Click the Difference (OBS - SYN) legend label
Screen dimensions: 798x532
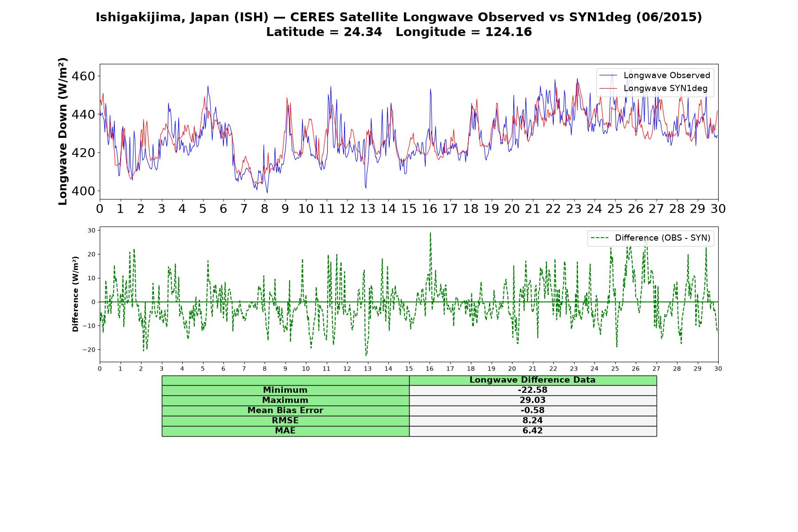(x=662, y=238)
